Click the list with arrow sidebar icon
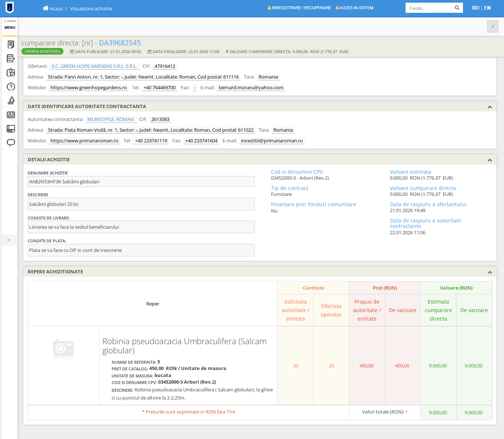 point(11,59)
